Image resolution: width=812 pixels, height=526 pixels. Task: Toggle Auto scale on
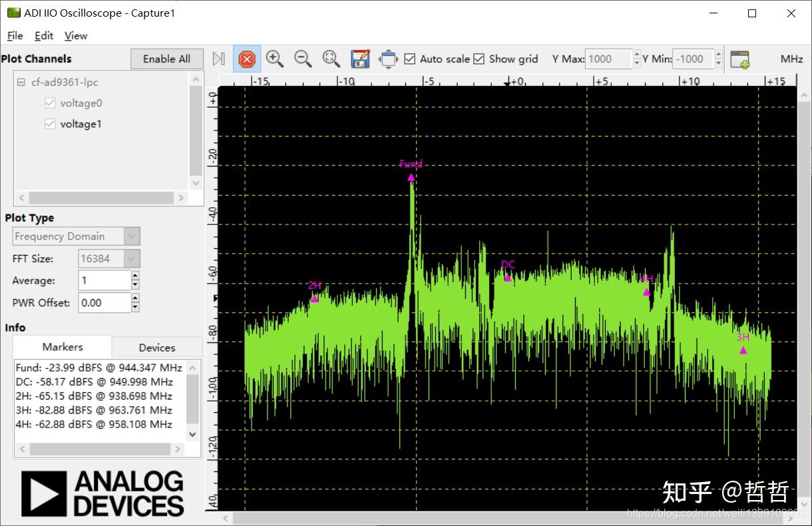(409, 59)
